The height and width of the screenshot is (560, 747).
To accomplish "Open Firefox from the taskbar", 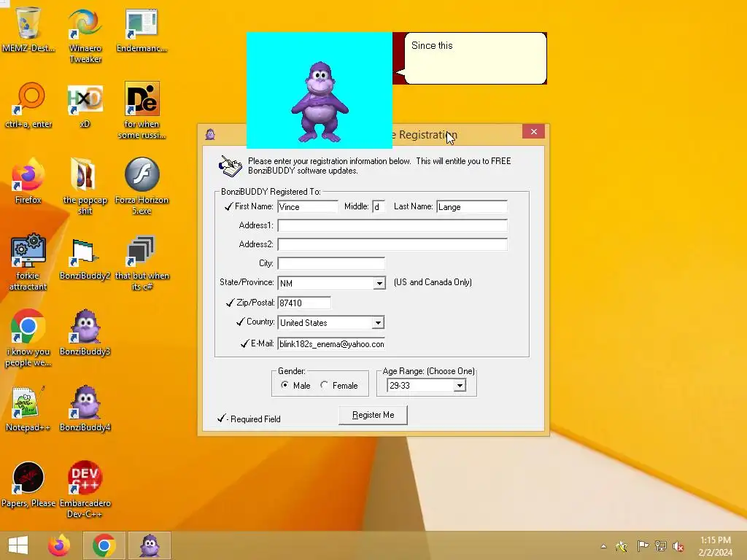I will [59, 545].
